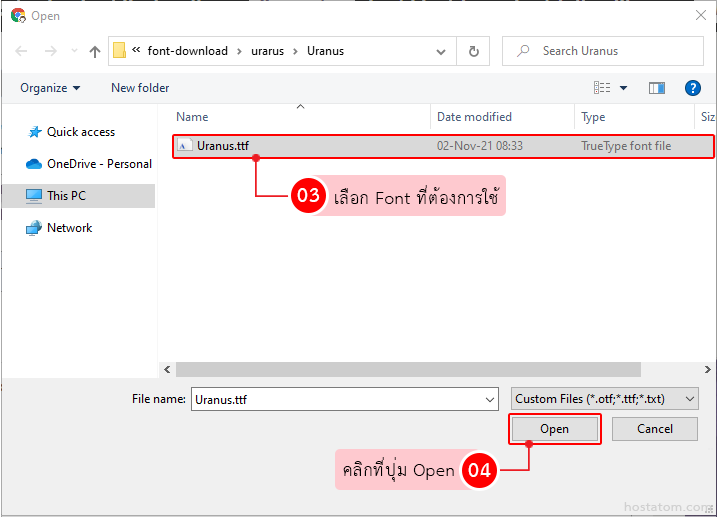Click the Back navigation arrow
Viewport: 720px width, 517px height.
[x=22, y=51]
